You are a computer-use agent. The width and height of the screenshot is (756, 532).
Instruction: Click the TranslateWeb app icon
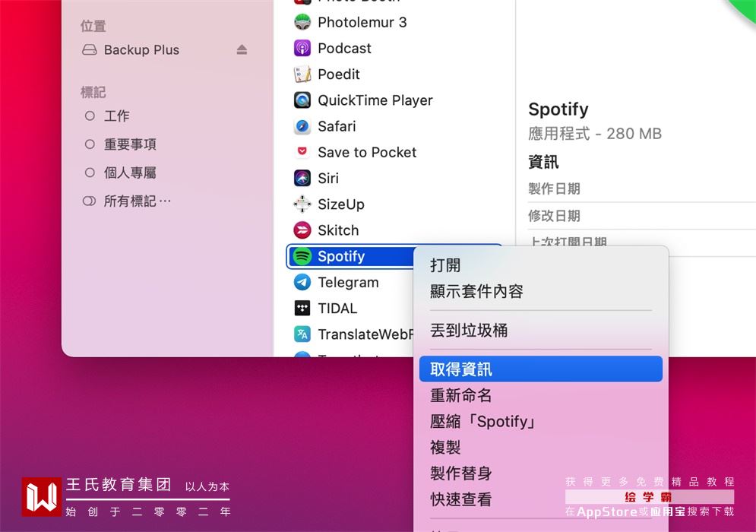302,334
